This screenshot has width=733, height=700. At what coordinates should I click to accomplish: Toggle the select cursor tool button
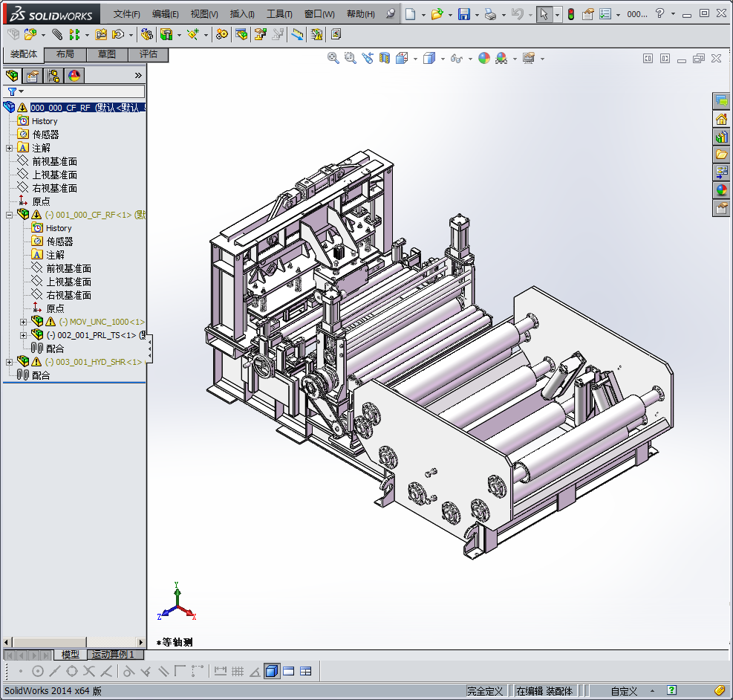544,14
